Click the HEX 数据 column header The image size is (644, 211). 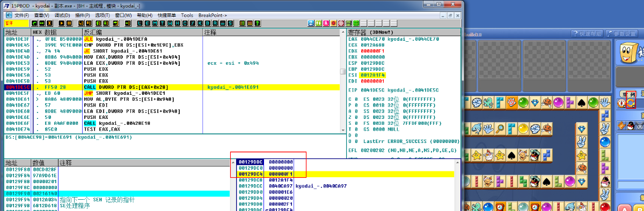click(57, 33)
